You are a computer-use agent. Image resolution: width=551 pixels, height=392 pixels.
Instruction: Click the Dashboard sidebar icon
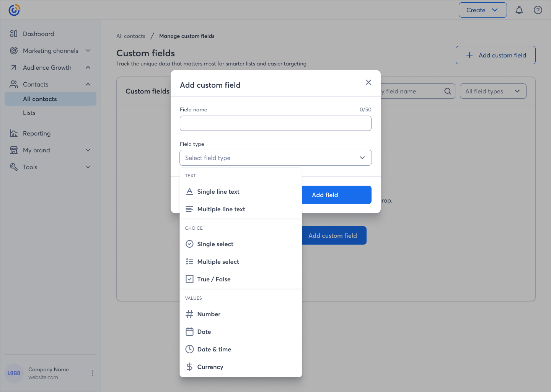point(14,34)
